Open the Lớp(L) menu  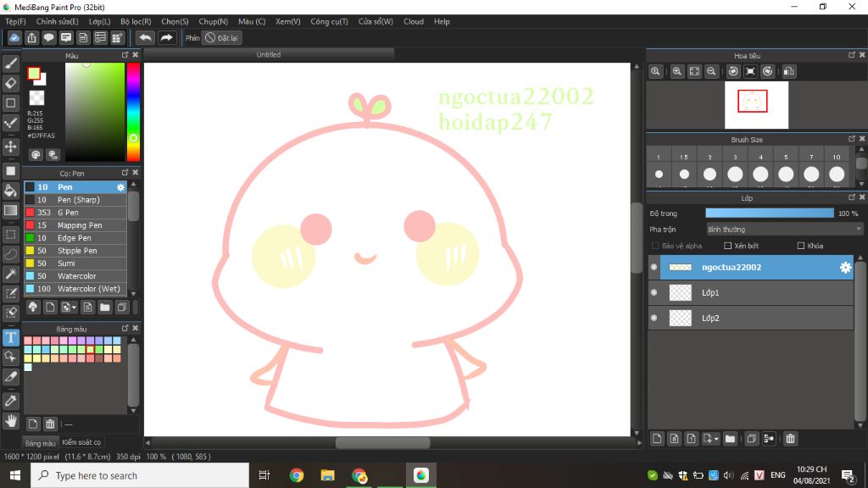(x=100, y=21)
